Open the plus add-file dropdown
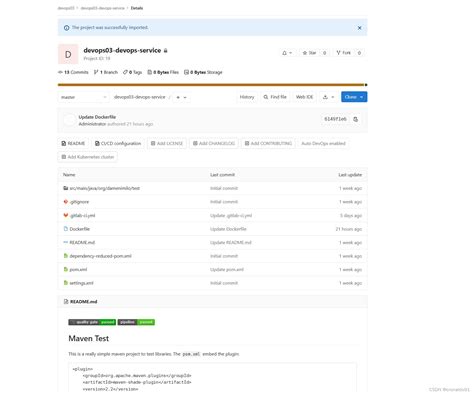The width and height of the screenshot is (474, 394). coord(181,97)
